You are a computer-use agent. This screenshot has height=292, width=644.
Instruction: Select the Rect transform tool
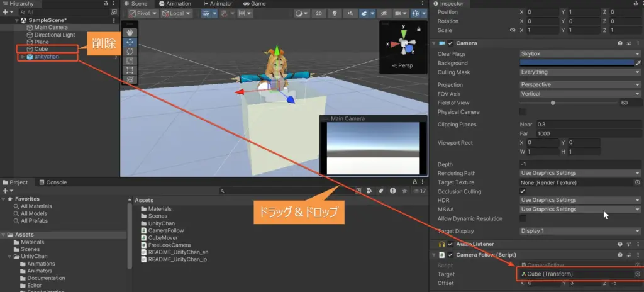pos(130,70)
